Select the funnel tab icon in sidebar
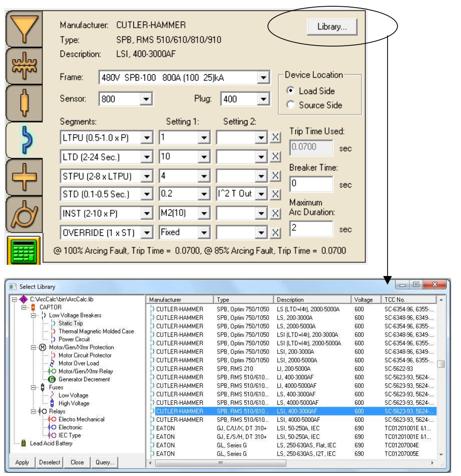 24,29
